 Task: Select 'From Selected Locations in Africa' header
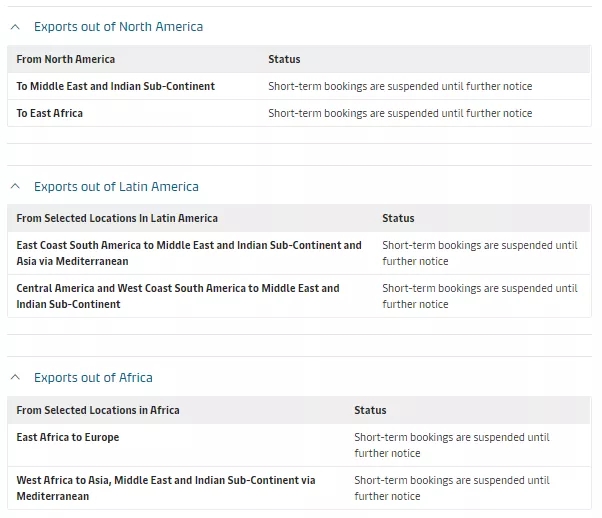pyautogui.click(x=98, y=410)
